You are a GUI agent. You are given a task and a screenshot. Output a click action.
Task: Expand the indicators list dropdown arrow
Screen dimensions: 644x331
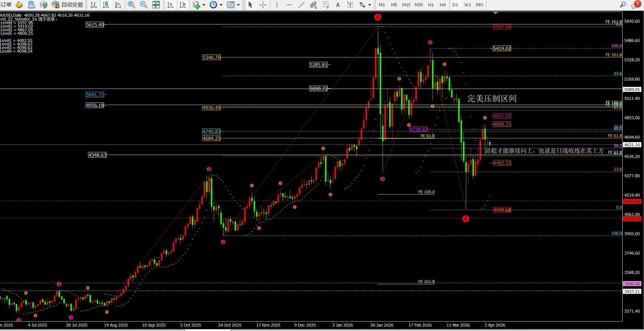tap(204, 5)
